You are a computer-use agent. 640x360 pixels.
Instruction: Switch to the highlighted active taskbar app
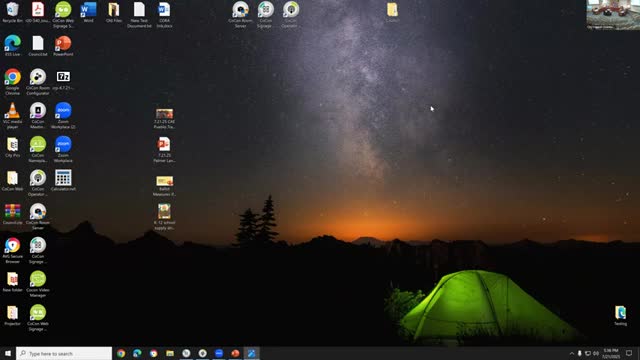251,353
